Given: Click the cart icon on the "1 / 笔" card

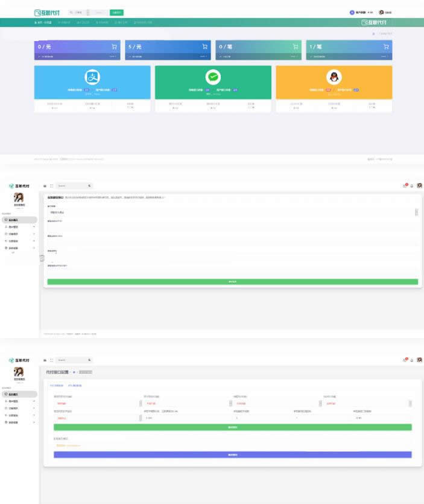Looking at the screenshot, I should click(386, 46).
